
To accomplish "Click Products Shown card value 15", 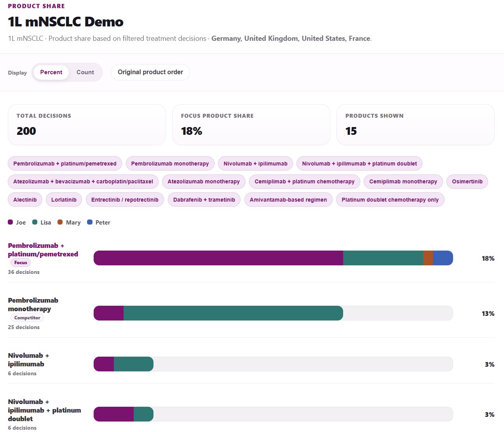I will coord(351,131).
